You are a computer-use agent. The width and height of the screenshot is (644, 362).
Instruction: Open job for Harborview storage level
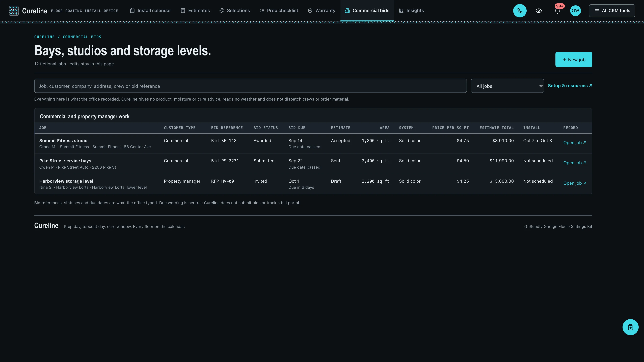[575, 183]
